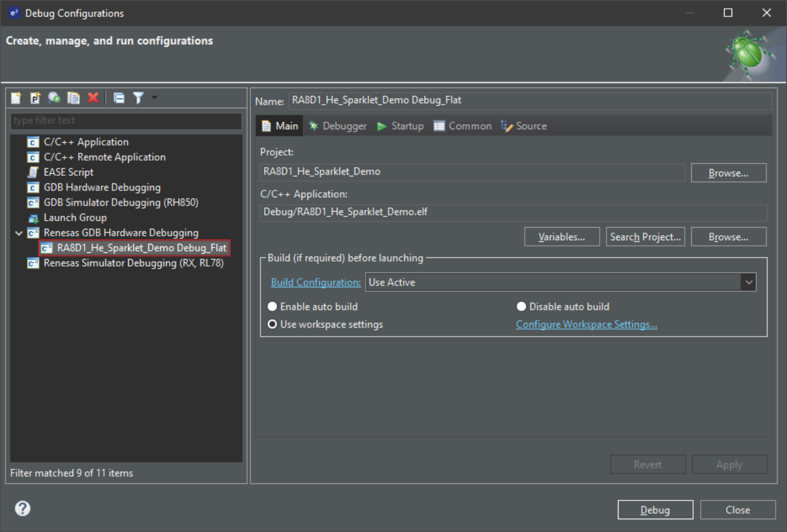Open the filter options dropdown arrow

[154, 98]
